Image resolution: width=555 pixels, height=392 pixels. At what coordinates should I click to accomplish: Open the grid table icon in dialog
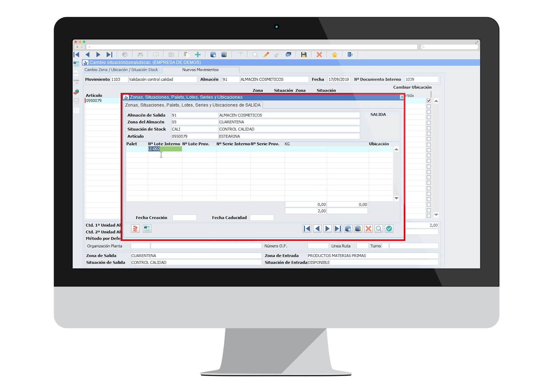pos(147,229)
